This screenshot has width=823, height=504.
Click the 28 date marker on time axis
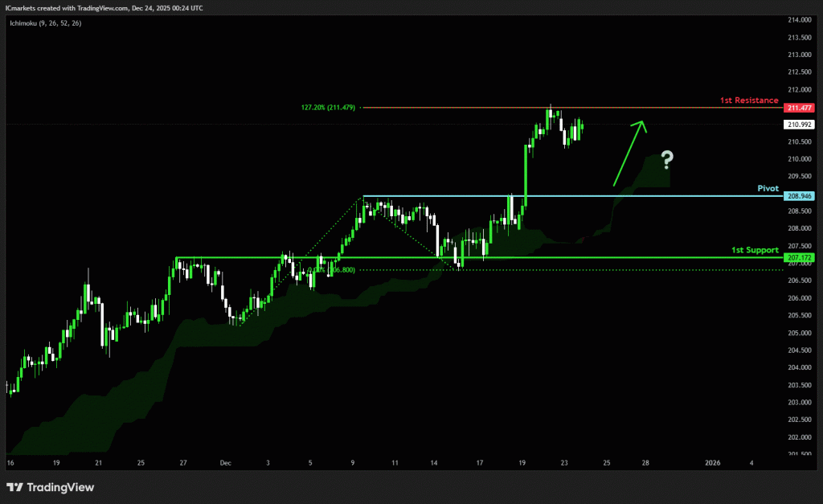[645, 463]
